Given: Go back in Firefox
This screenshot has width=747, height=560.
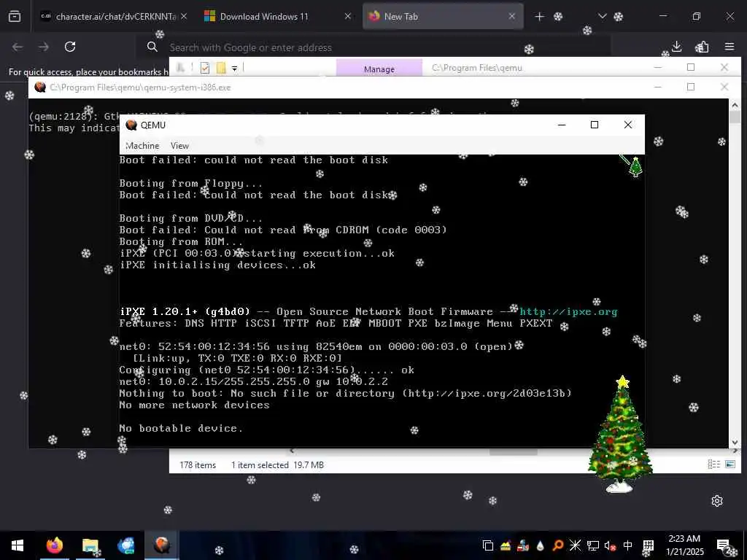Looking at the screenshot, I should coord(18,47).
